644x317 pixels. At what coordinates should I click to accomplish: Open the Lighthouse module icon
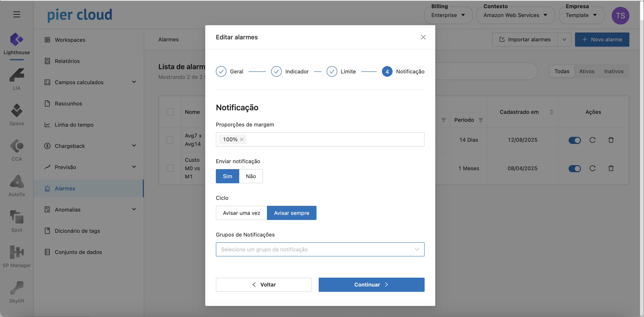click(17, 40)
